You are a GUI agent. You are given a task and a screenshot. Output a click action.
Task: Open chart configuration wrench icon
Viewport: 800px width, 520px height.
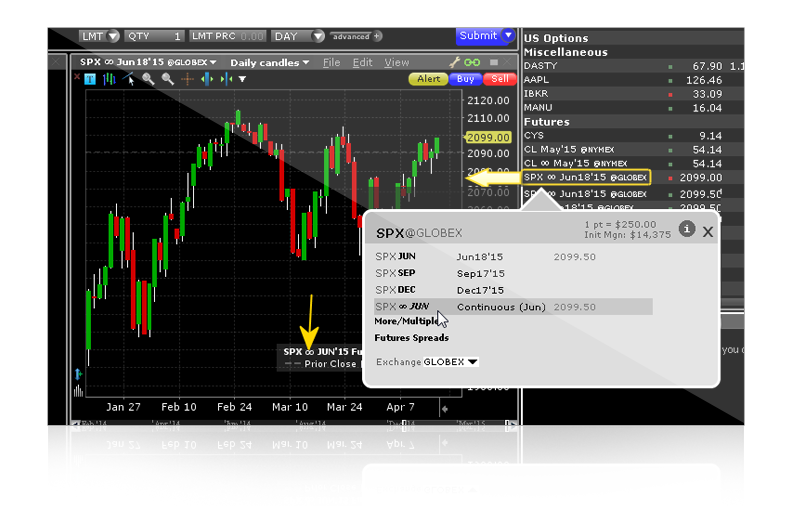454,62
